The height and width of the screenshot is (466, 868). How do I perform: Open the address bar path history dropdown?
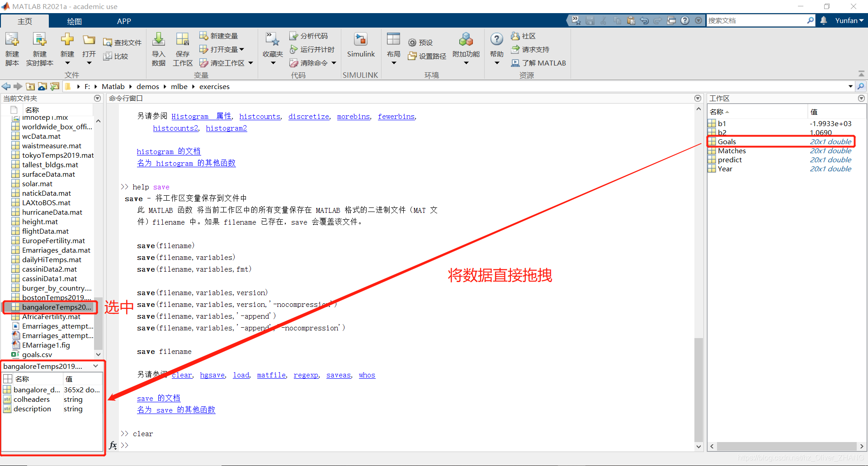[850, 86]
